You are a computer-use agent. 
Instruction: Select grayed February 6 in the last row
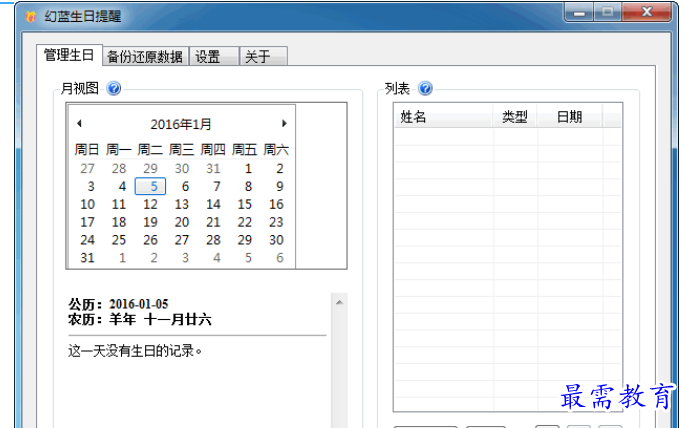(280, 257)
